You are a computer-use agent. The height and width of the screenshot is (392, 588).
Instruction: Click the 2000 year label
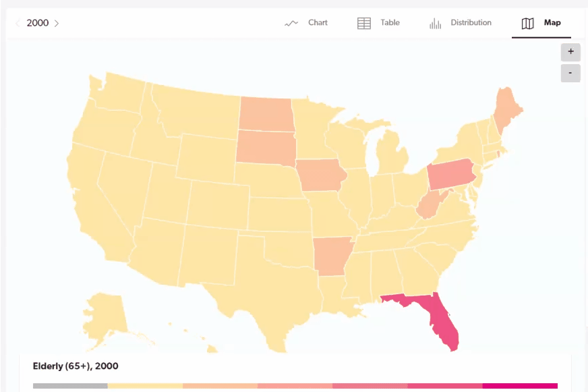pyautogui.click(x=38, y=23)
